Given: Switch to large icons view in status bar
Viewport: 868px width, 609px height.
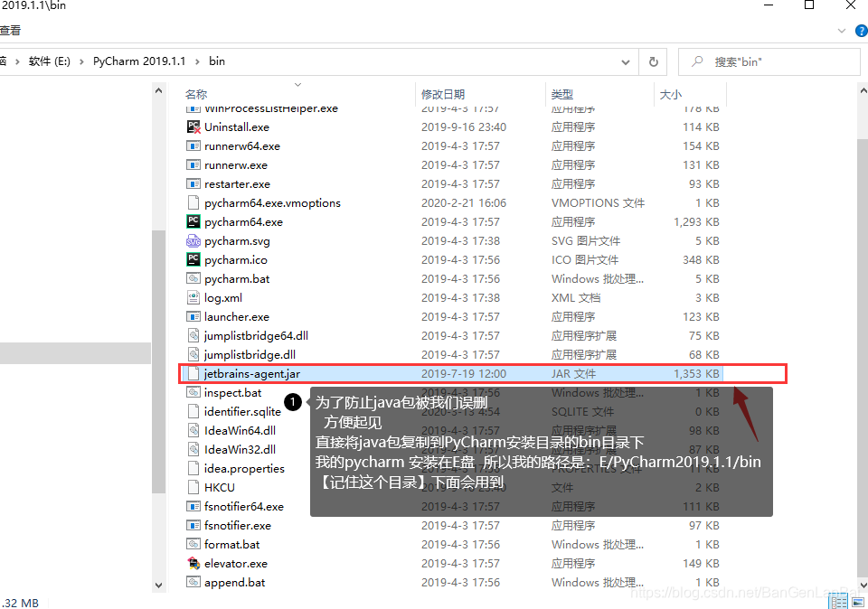Looking at the screenshot, I should 859,602.
